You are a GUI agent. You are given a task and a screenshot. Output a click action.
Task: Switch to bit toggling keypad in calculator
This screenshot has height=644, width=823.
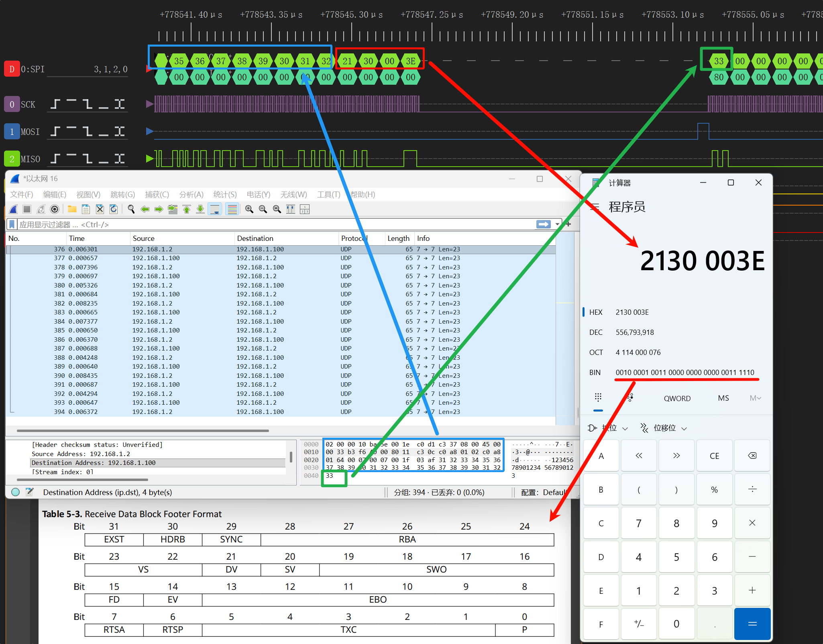(x=630, y=398)
